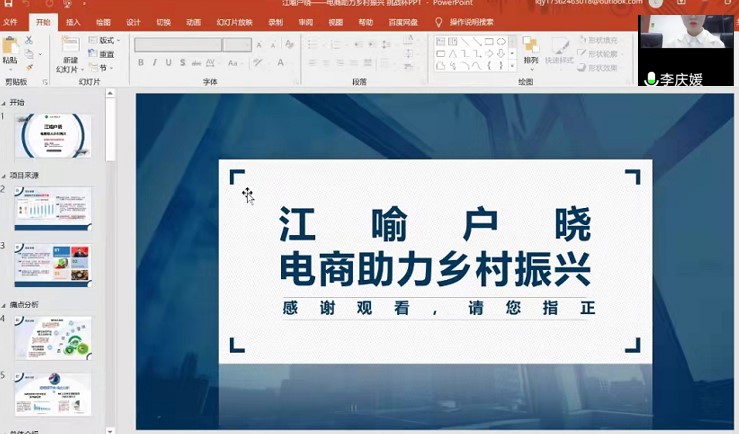Click the lightbulb Tell Me search icon
Image resolution: width=739 pixels, height=434 pixels.
[438, 22]
